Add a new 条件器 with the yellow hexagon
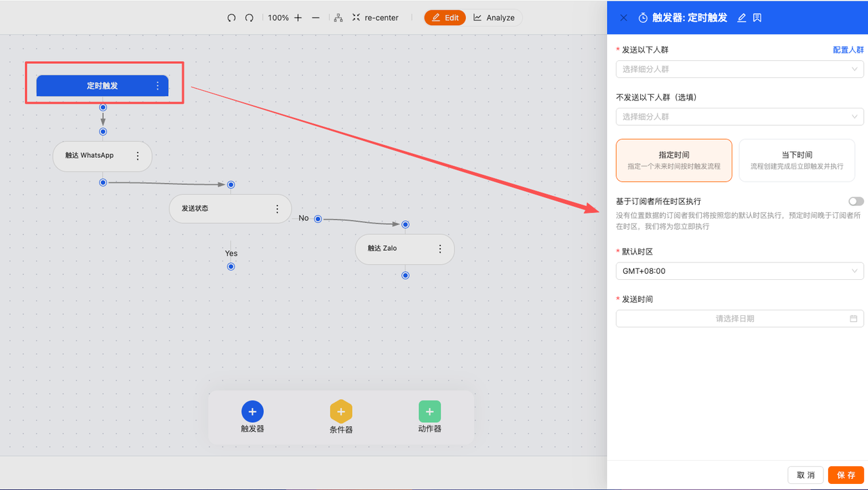 pyautogui.click(x=341, y=411)
